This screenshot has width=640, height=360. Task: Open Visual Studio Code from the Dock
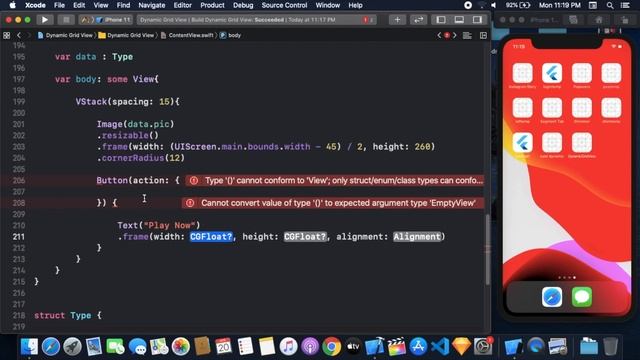[440, 347]
